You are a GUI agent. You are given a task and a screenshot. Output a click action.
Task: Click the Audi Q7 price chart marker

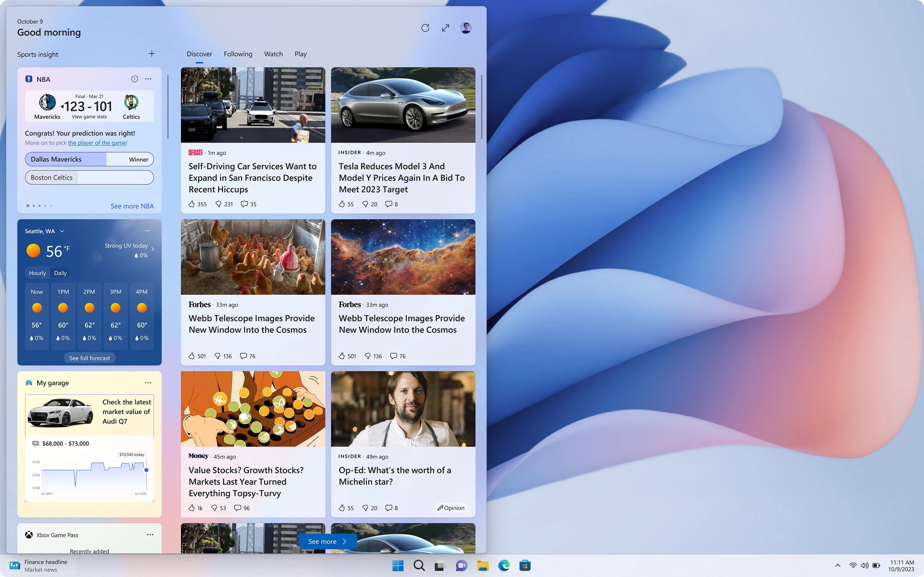point(146,470)
